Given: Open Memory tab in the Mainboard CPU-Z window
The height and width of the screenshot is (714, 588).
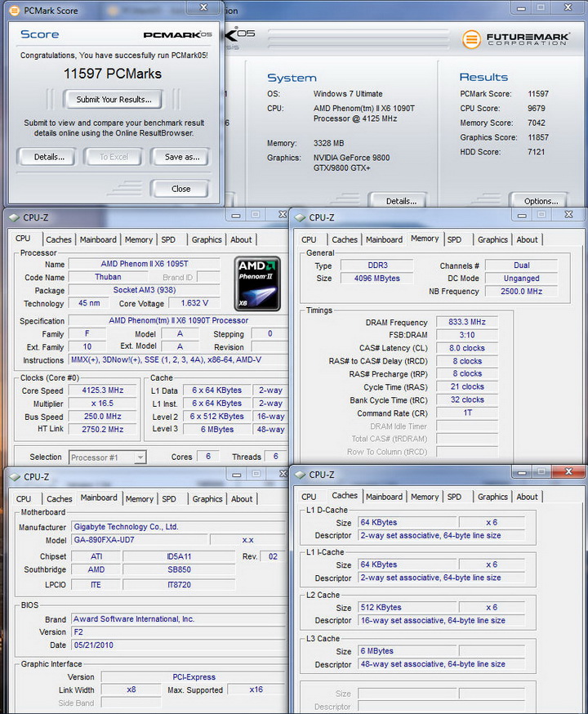Looking at the screenshot, I should 140,499.
